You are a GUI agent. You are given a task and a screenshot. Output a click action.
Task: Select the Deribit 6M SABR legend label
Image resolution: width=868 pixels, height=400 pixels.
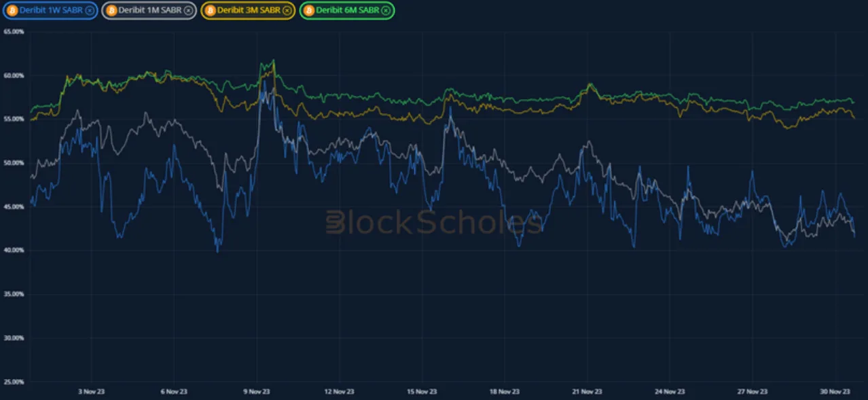pos(348,10)
